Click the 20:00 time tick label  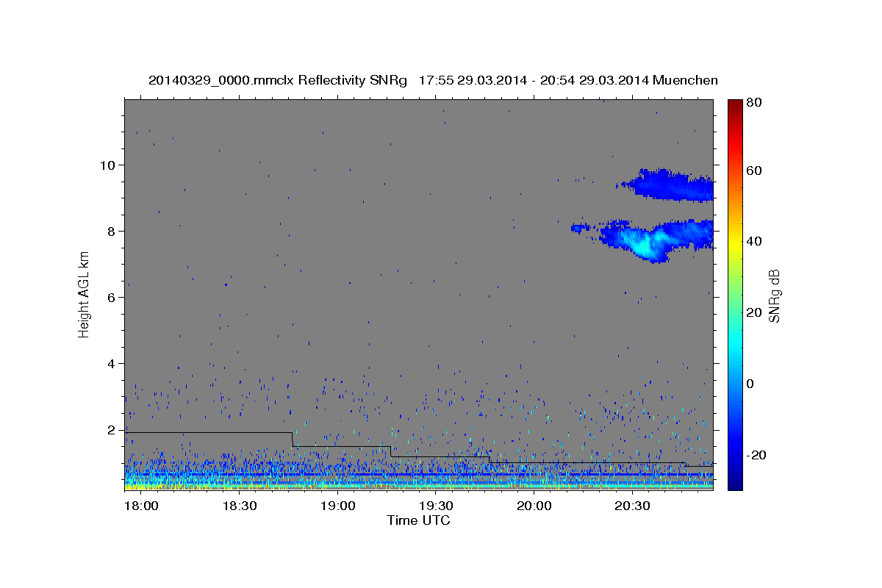[534, 506]
